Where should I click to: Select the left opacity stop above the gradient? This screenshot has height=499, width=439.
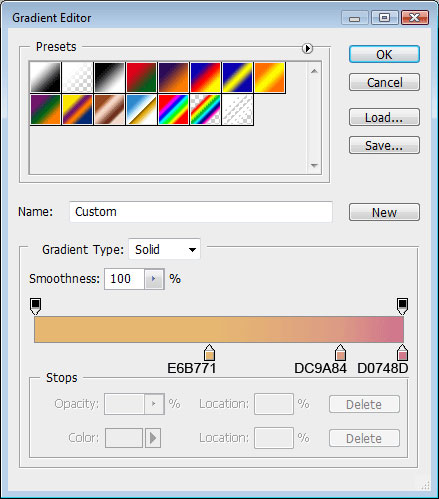[x=36, y=306]
